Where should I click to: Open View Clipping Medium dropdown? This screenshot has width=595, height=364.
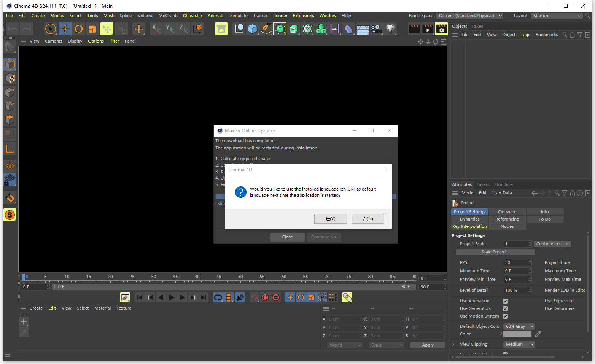519,344
